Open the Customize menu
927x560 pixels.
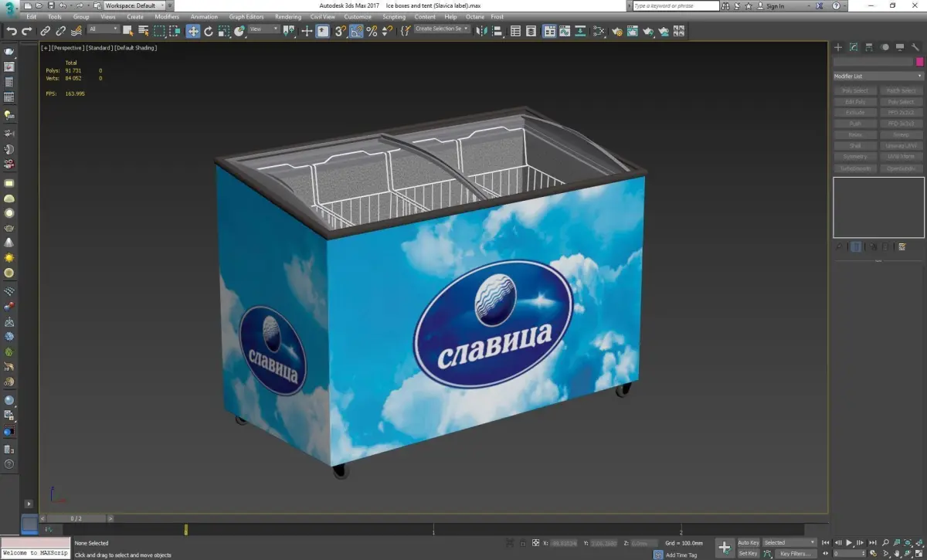pos(358,16)
